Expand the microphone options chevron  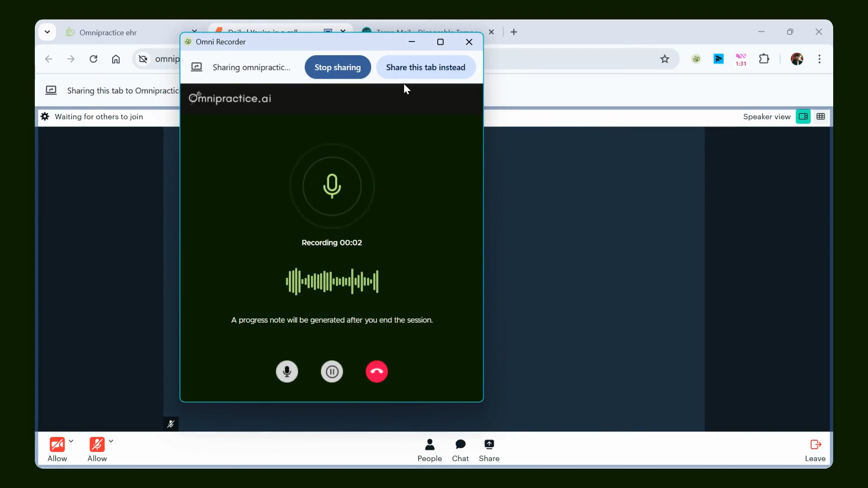coord(111,441)
